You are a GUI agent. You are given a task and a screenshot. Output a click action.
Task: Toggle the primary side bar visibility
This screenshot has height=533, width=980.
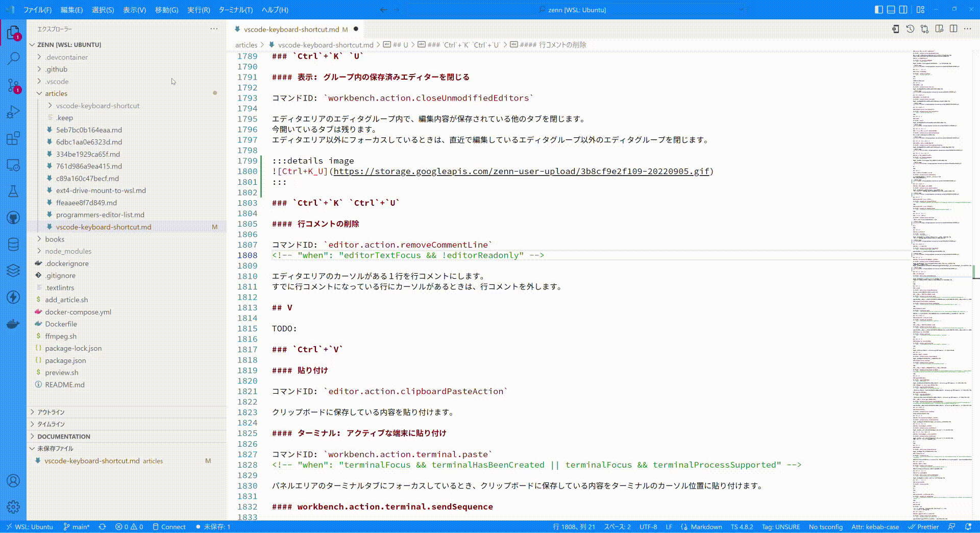tap(878, 10)
